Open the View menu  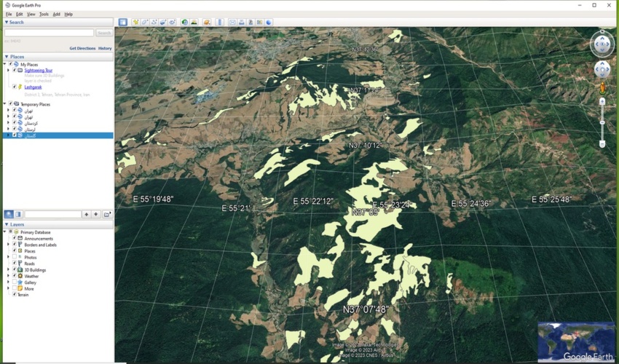(31, 14)
